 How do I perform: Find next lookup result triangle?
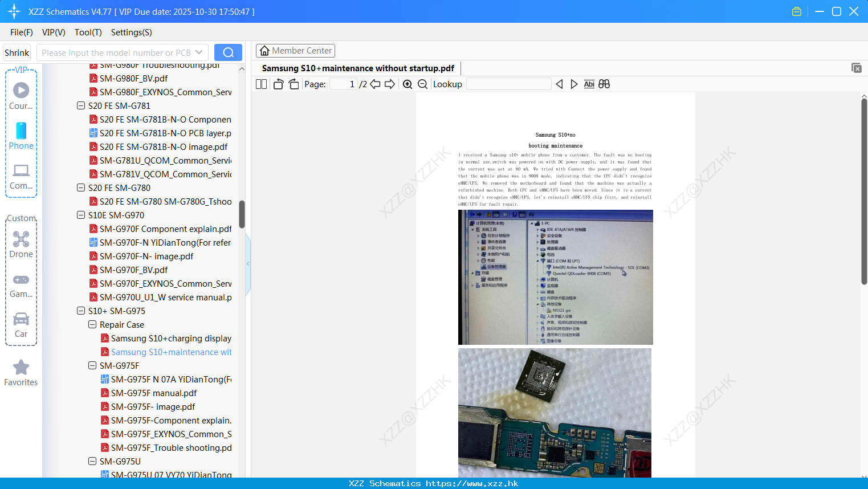574,84
